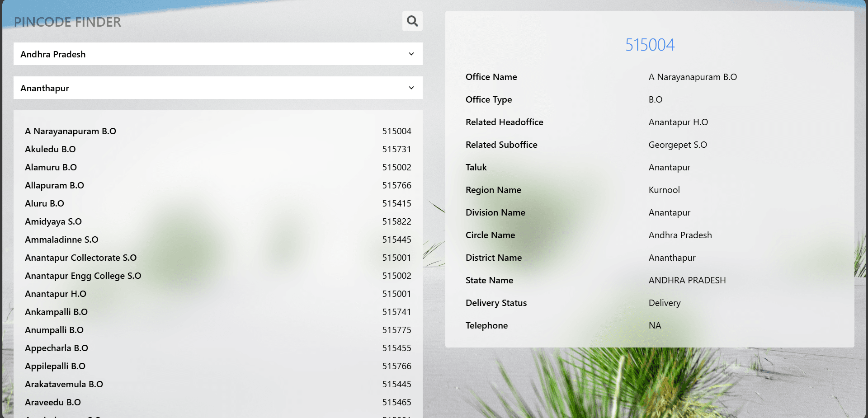Select Anantapur Engg College S.O

218,276
